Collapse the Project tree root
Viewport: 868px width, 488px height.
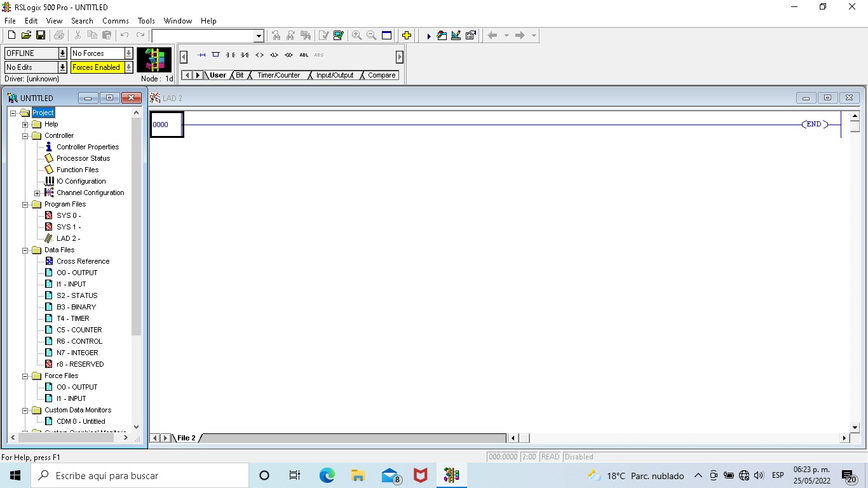(13, 113)
